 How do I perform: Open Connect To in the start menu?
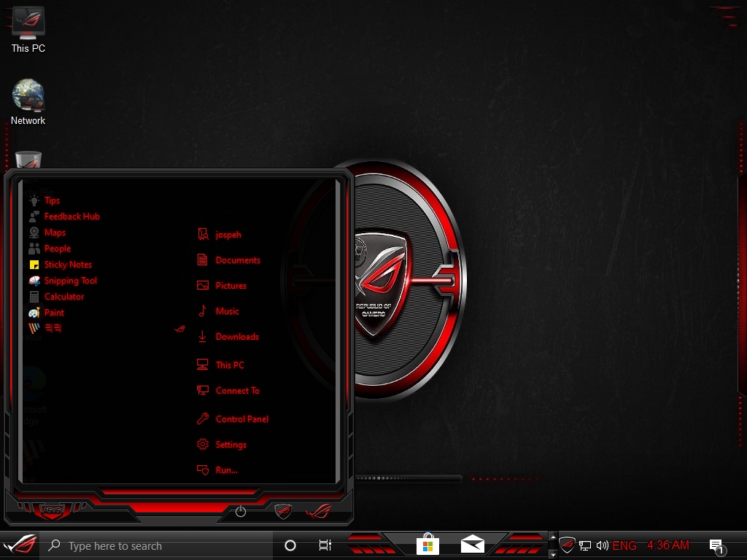coord(237,391)
